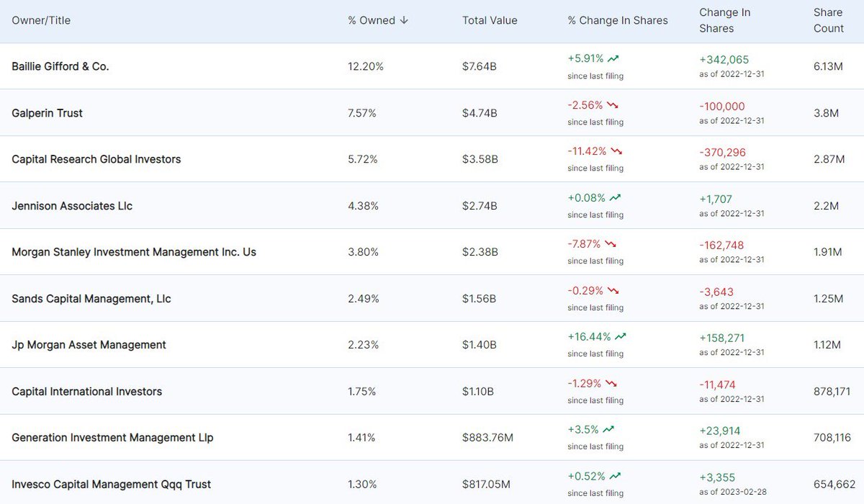Click the down-trend icon beside -11.42%
Image resolution: width=864 pixels, height=504 pixels.
(x=617, y=152)
